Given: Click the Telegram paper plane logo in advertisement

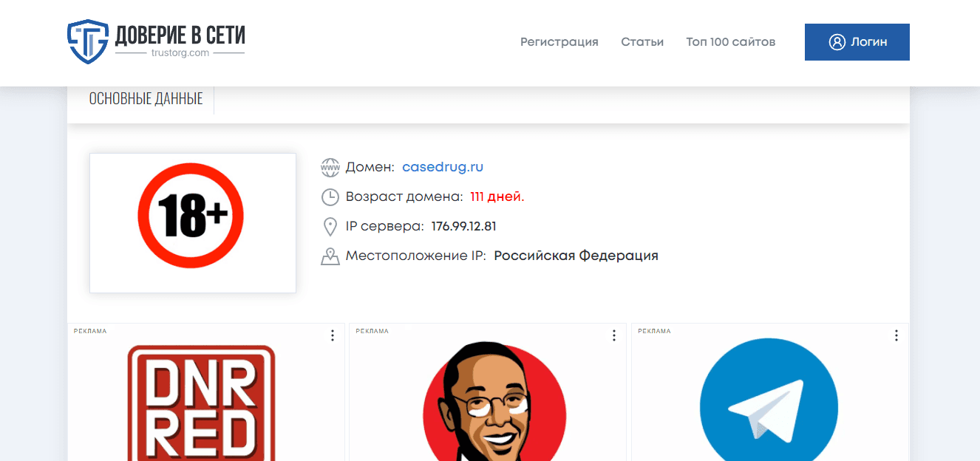Looking at the screenshot, I should [769, 406].
